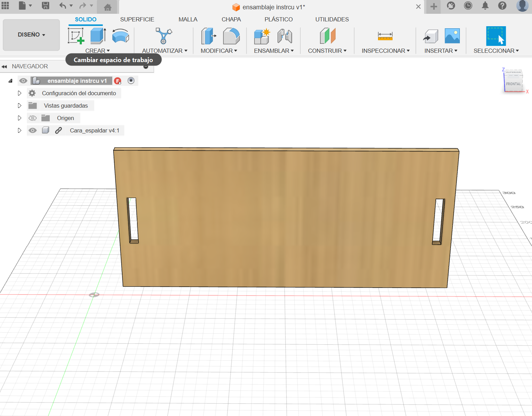
Task: Open the undo history dropdown arrow
Action: pos(71,6)
